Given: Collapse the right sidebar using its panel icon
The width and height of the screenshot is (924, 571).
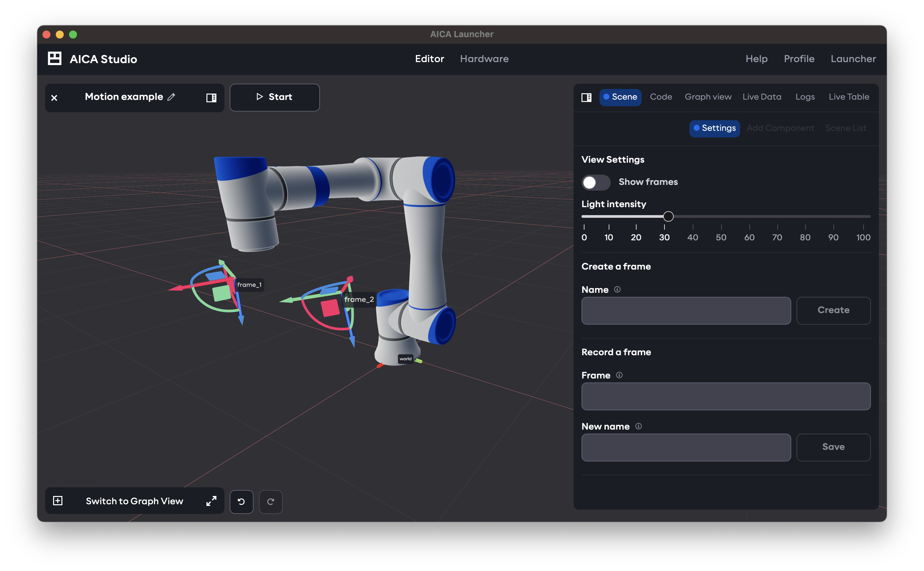Looking at the screenshot, I should point(586,97).
